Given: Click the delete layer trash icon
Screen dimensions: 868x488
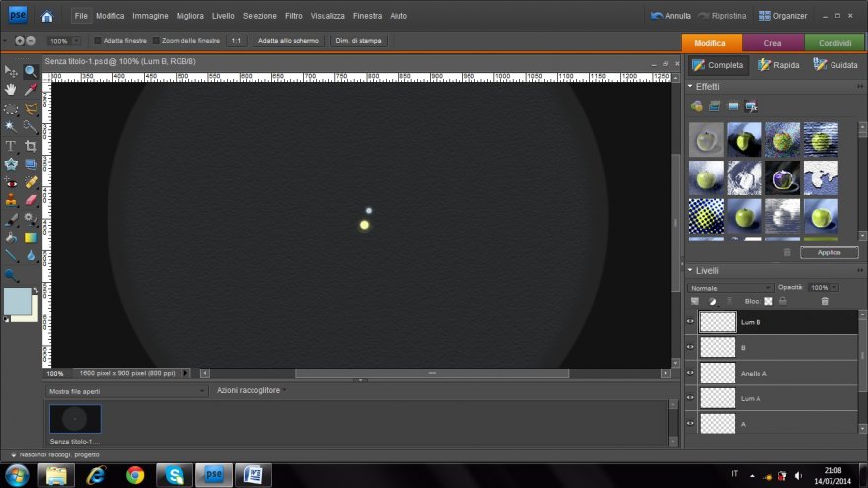Looking at the screenshot, I should (x=825, y=301).
